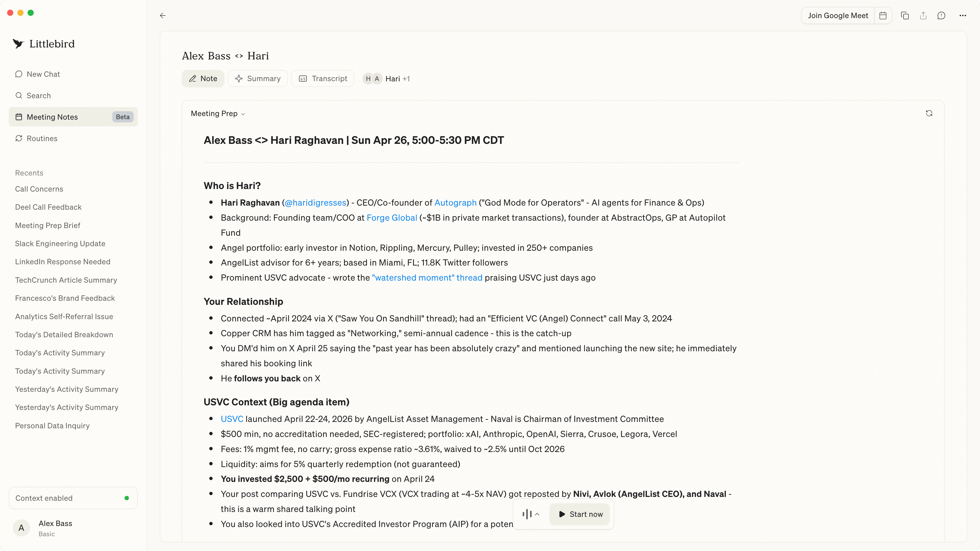Switch to the Transcript tab

(323, 79)
